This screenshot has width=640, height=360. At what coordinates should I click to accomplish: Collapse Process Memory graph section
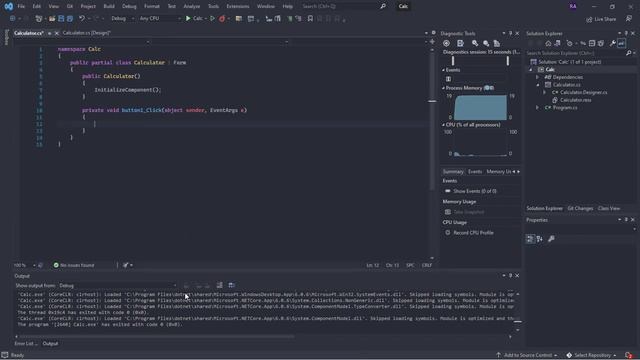[444, 88]
